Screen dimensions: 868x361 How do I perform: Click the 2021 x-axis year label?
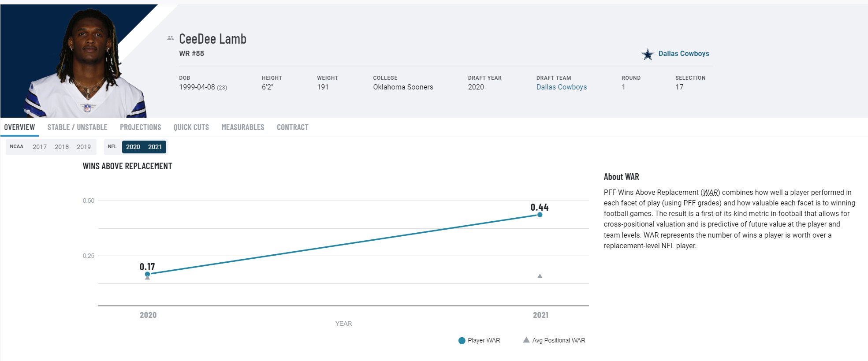tap(540, 315)
